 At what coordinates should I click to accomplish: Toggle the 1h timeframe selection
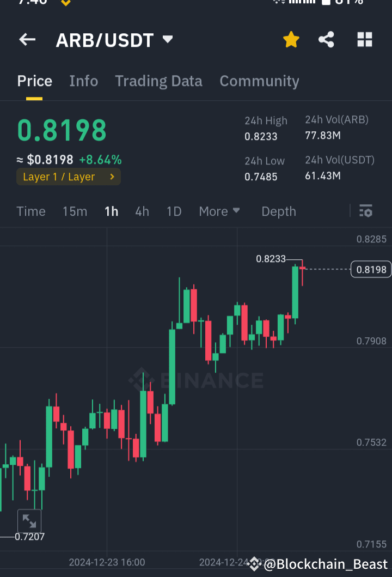pyautogui.click(x=111, y=211)
